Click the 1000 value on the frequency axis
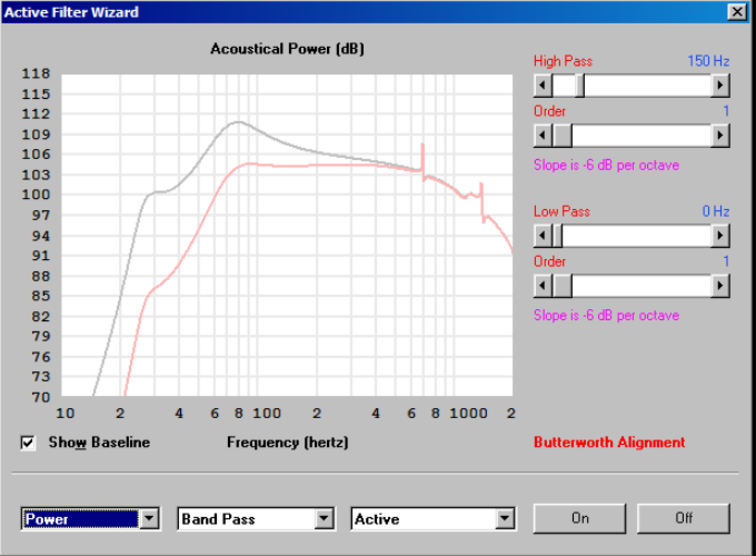 coord(468,413)
